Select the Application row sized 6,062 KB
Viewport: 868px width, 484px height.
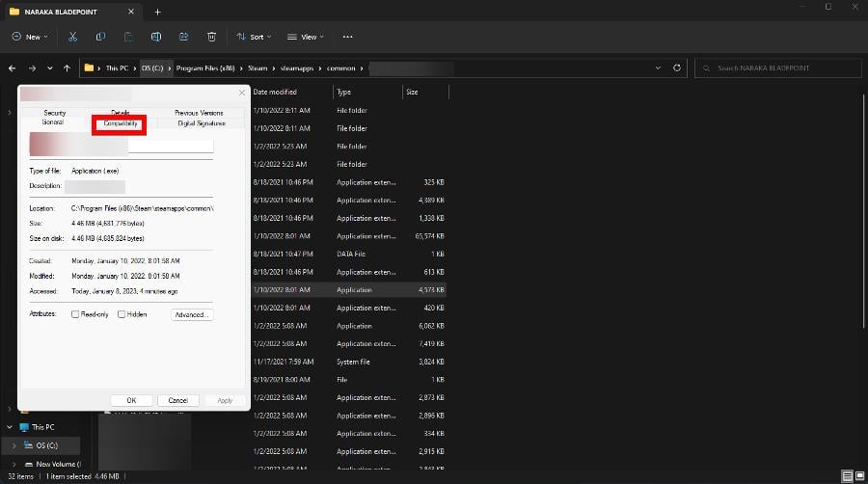pyautogui.click(x=349, y=326)
